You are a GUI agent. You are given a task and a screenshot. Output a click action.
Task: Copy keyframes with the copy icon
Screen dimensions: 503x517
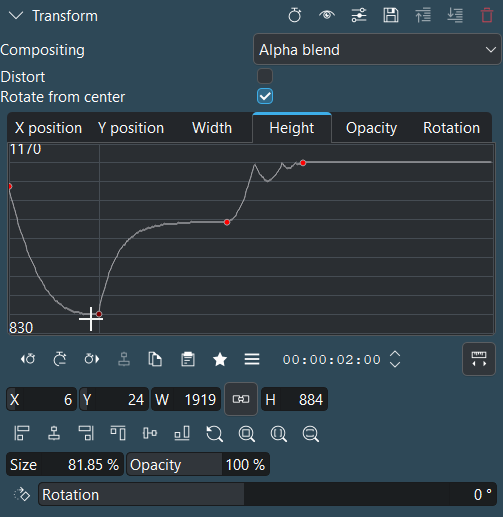pyautogui.click(x=155, y=359)
